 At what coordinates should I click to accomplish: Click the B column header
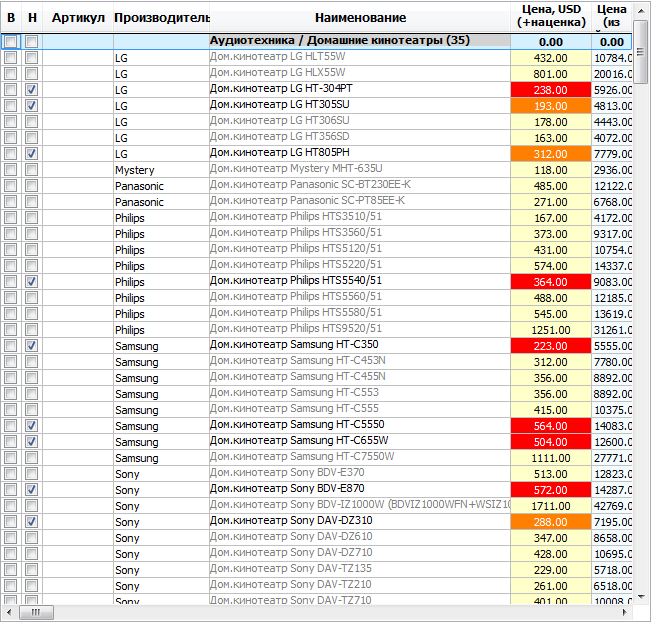click(11, 17)
